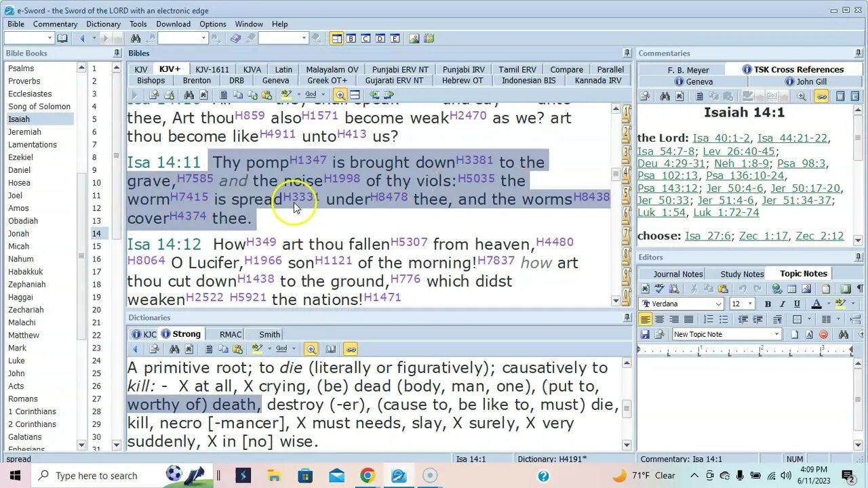
Task: Switch to the KJV-1611 Bible tab
Action: click(212, 69)
